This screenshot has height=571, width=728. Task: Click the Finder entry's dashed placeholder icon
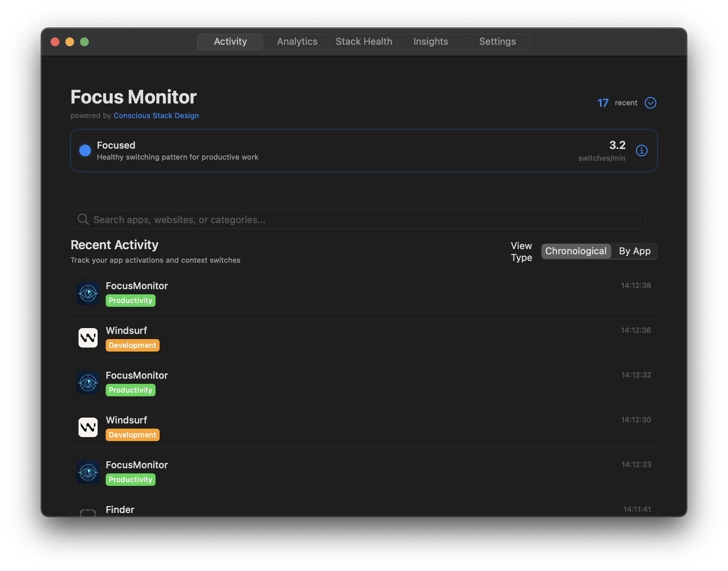pos(88,512)
